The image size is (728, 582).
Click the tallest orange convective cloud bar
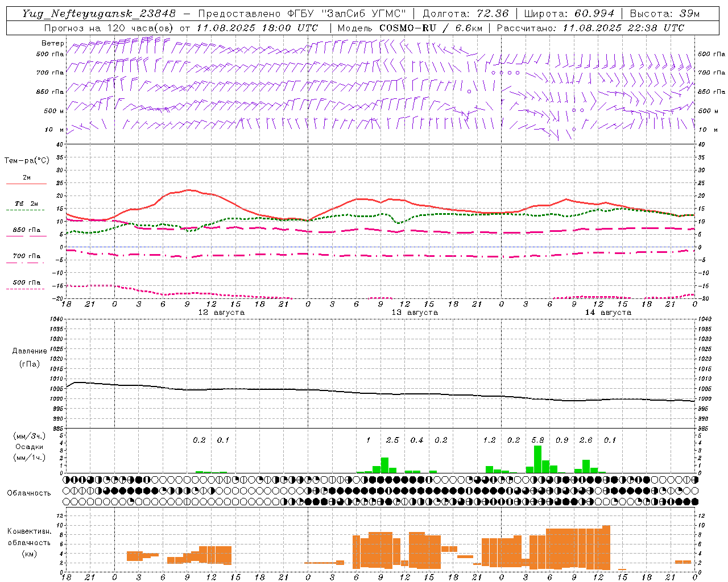(x=606, y=548)
